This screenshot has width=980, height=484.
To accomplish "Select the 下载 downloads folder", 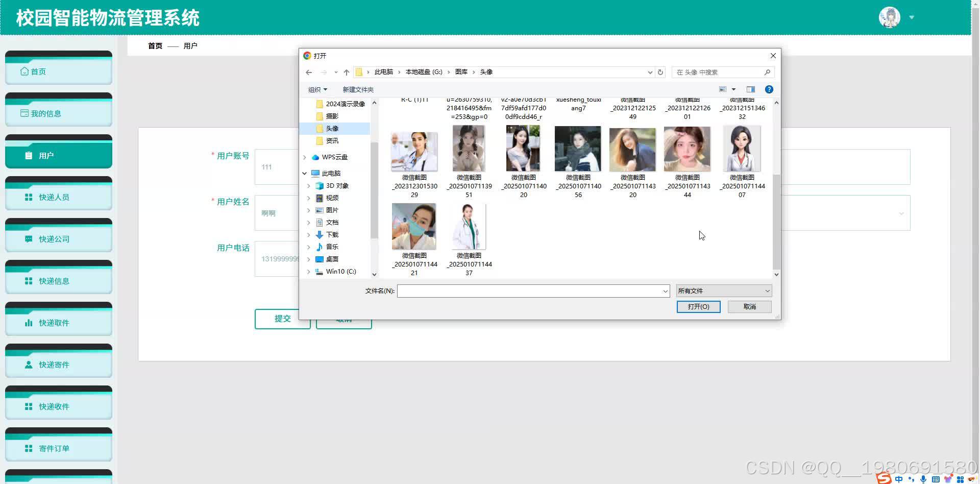I will 327,235.
